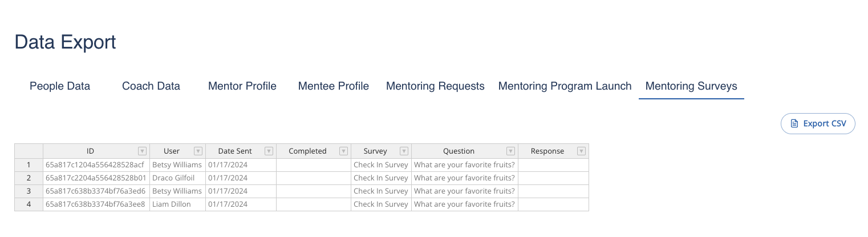Expand the Date Sent column filter
Screen dimensions: 868x237
coord(269,151)
